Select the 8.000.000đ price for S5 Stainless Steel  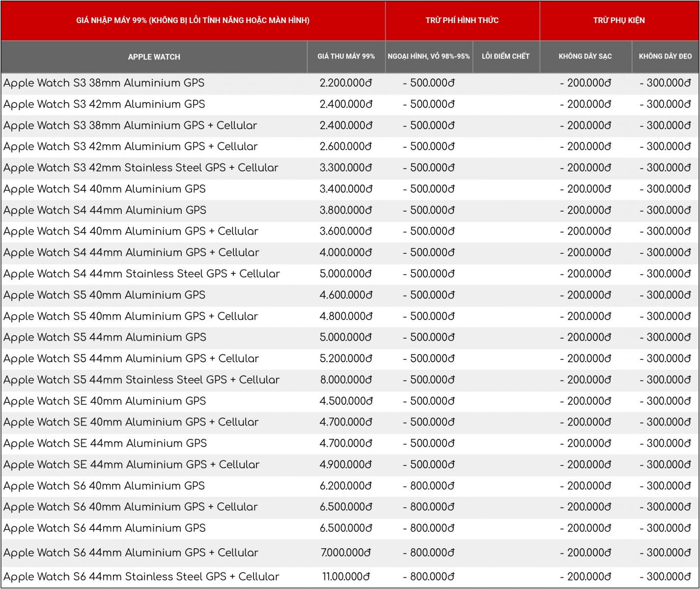[x=346, y=380]
